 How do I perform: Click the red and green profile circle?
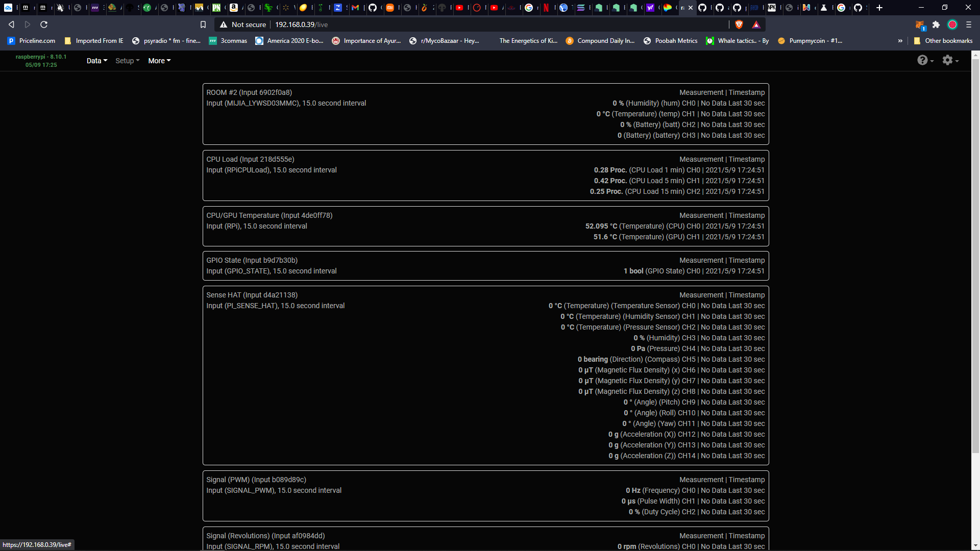tap(952, 24)
